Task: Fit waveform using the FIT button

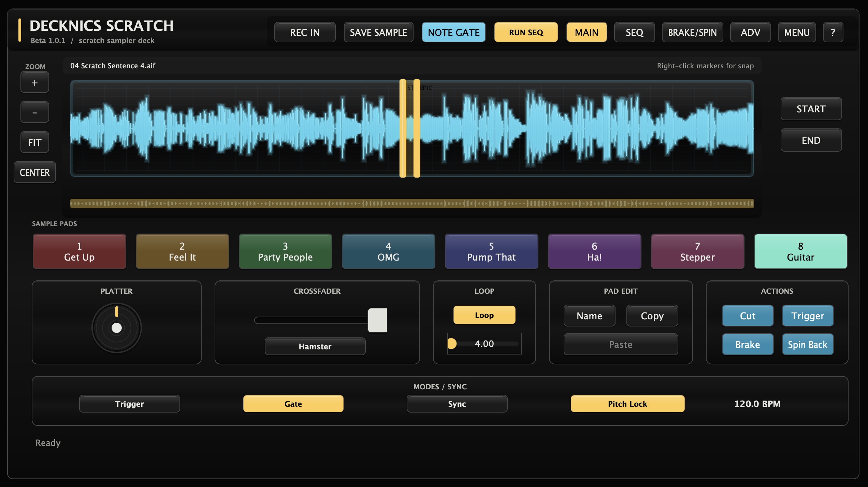Action: pos(34,142)
